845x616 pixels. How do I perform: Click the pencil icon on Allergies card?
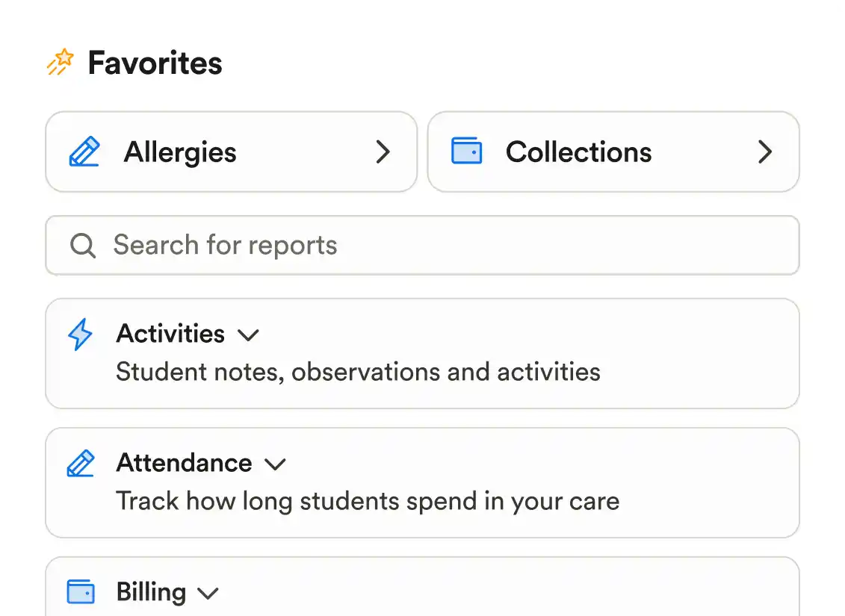click(84, 152)
